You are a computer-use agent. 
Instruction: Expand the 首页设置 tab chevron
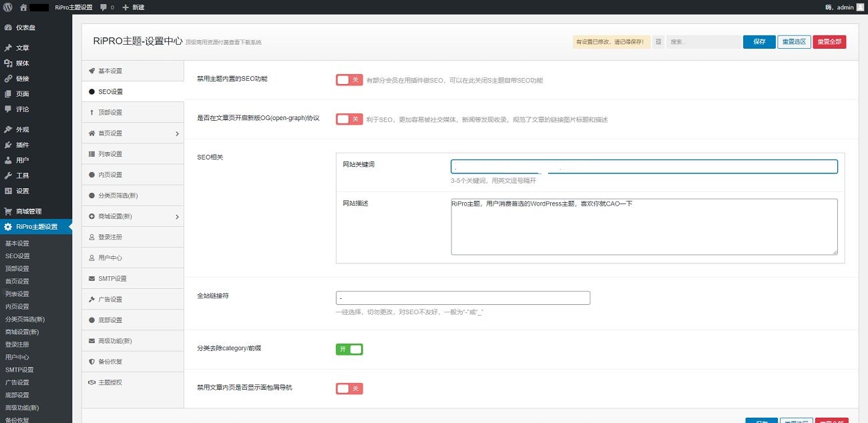tap(177, 133)
